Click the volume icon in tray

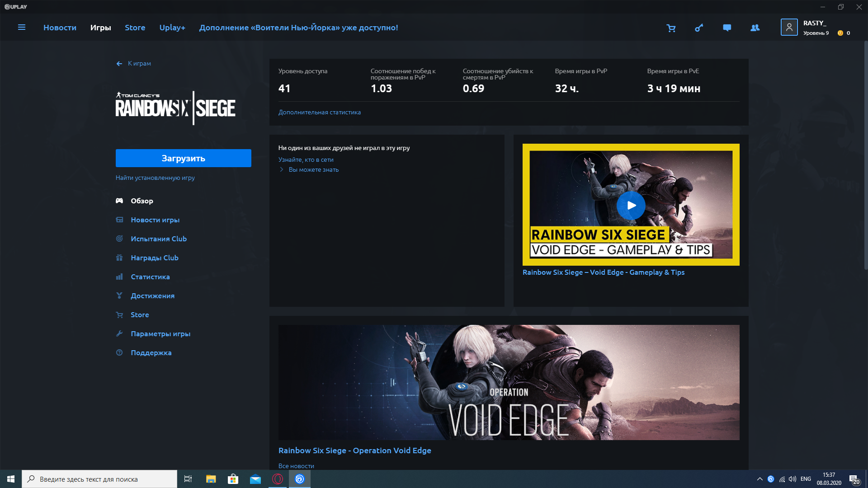point(793,479)
